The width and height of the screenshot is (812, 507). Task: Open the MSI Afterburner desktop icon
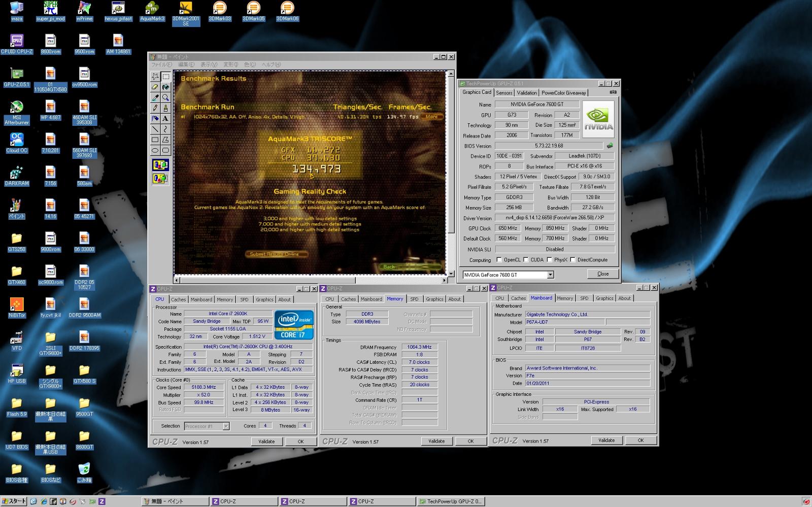tap(17, 113)
